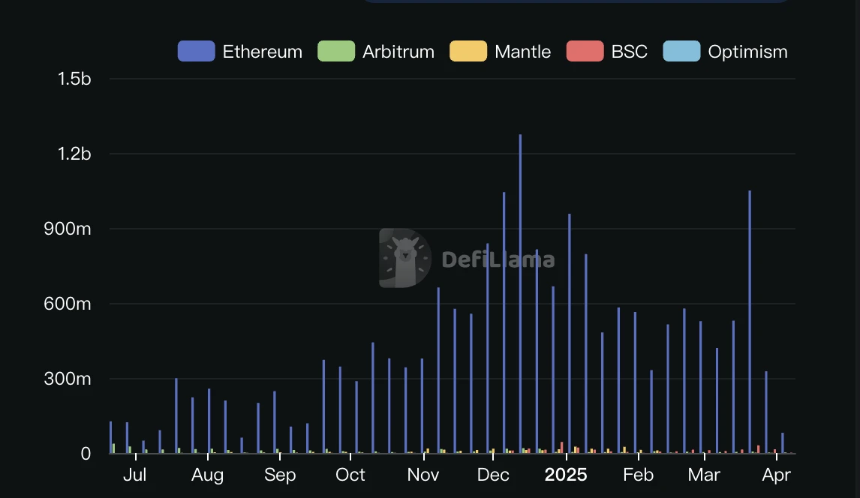This screenshot has height=498, width=860.
Task: Click the light blue Optimism legend swatch
Action: point(681,52)
